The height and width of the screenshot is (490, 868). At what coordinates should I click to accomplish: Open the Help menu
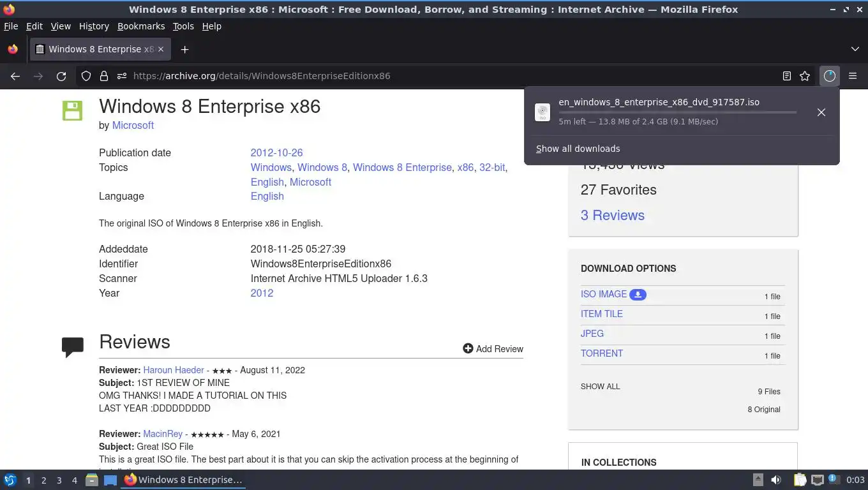pos(212,26)
